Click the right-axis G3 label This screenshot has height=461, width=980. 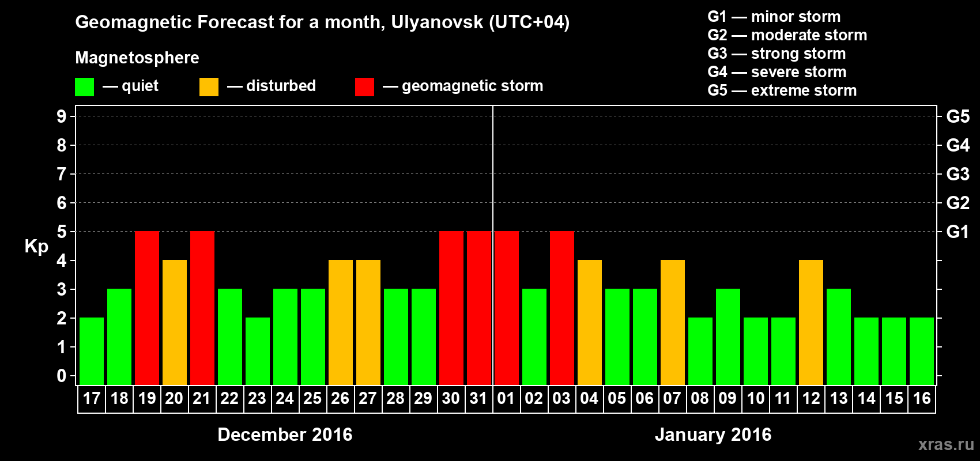[958, 174]
